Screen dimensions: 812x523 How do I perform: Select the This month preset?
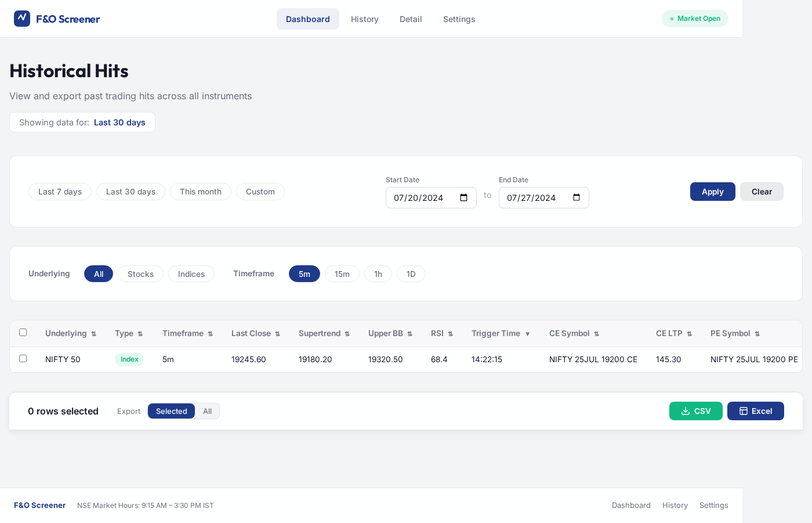(201, 192)
